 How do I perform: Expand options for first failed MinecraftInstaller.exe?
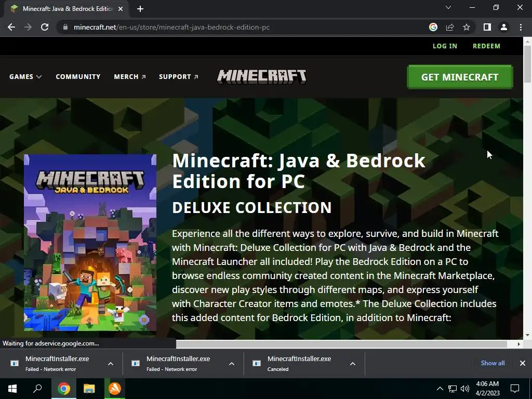tap(111, 364)
